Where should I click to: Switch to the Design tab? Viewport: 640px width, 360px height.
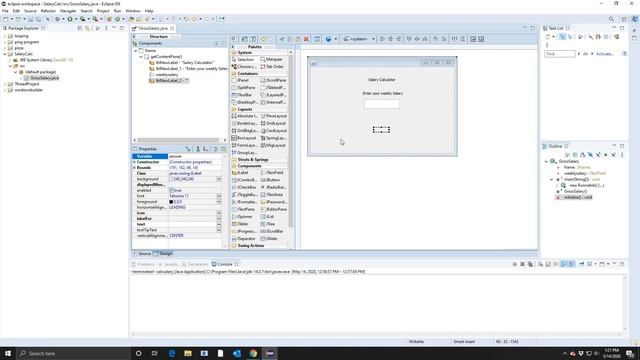point(163,253)
